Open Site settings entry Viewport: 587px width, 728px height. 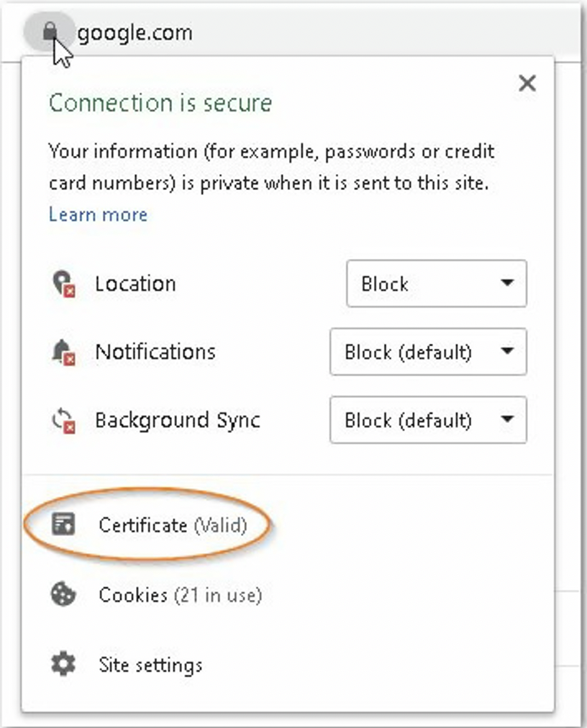pyautogui.click(x=150, y=665)
